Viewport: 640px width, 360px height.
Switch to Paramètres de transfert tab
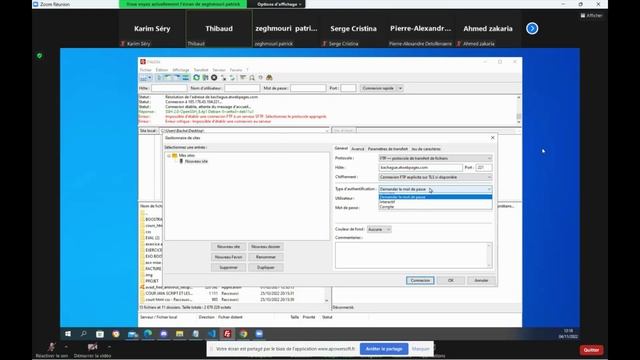coord(388,149)
